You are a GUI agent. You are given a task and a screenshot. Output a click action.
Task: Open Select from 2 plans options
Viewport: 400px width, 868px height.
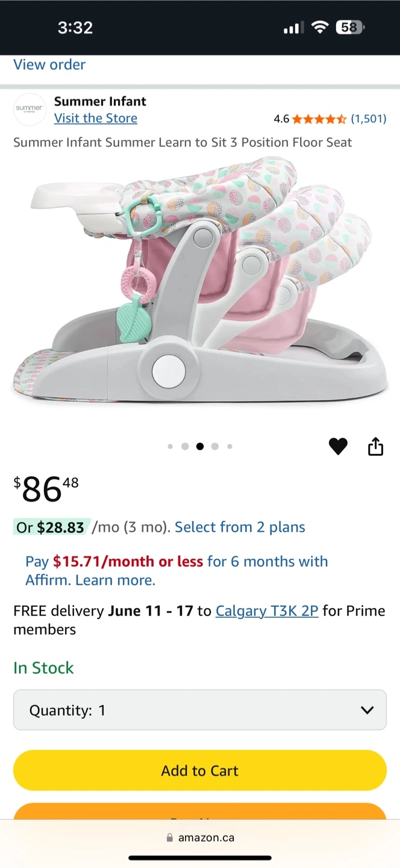pyautogui.click(x=240, y=527)
